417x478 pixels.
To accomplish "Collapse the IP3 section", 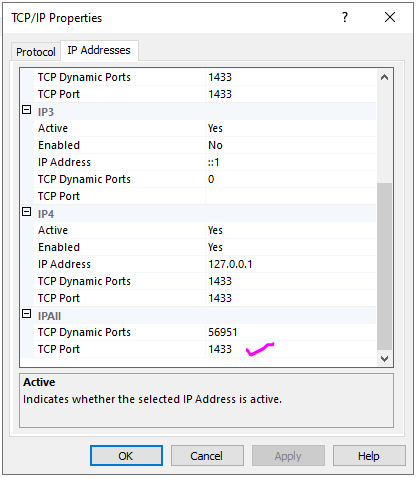I will pos(27,110).
